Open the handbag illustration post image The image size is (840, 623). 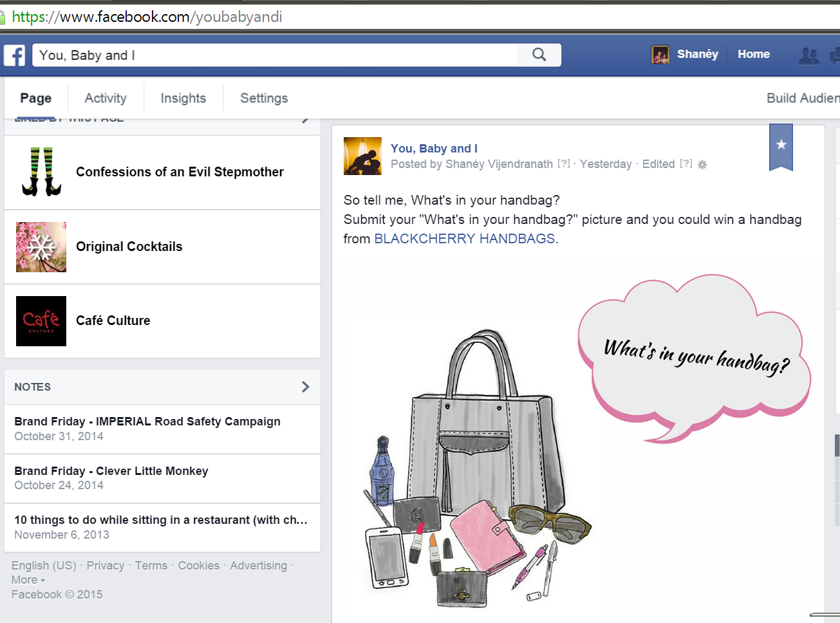tap(578, 442)
